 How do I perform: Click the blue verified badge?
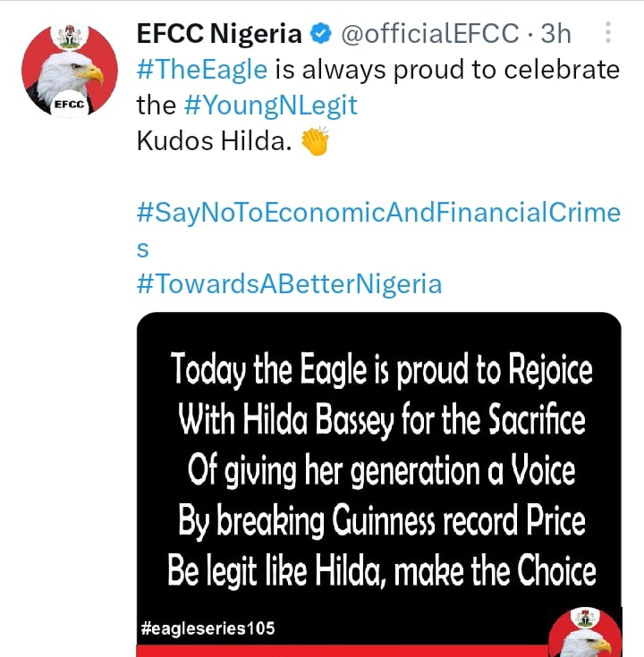(x=319, y=34)
